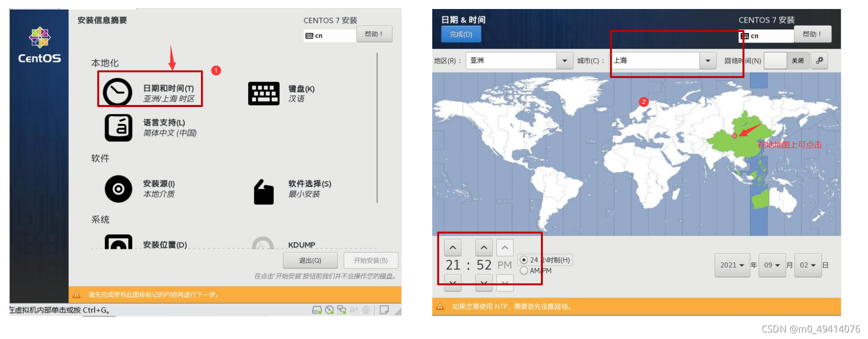Toggle the 网络时间(N) switch
The height and width of the screenshot is (339, 868).
(786, 60)
